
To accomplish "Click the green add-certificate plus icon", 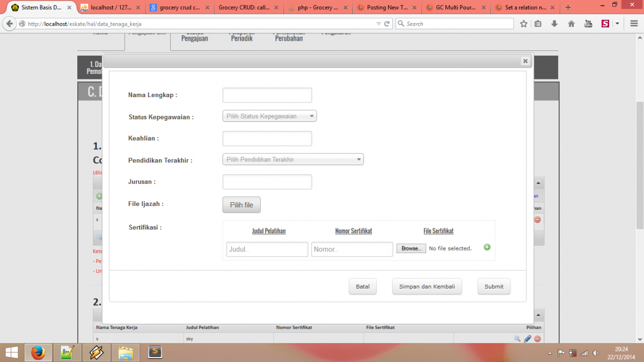I will 487,247.
